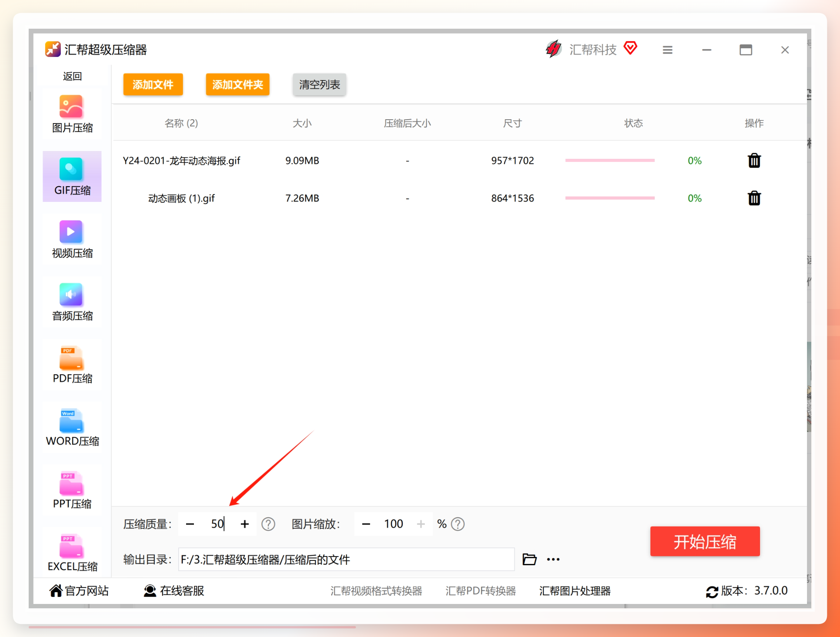Open 在线客服 online support
840x637 pixels.
pos(174,590)
